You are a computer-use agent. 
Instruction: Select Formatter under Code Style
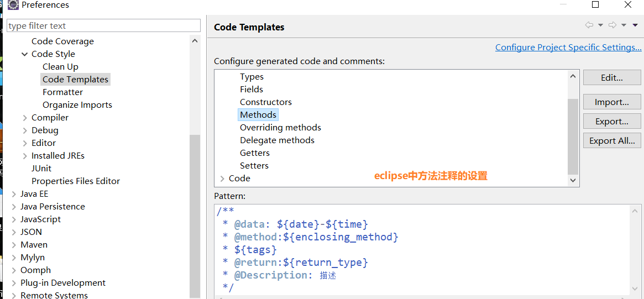click(x=63, y=92)
